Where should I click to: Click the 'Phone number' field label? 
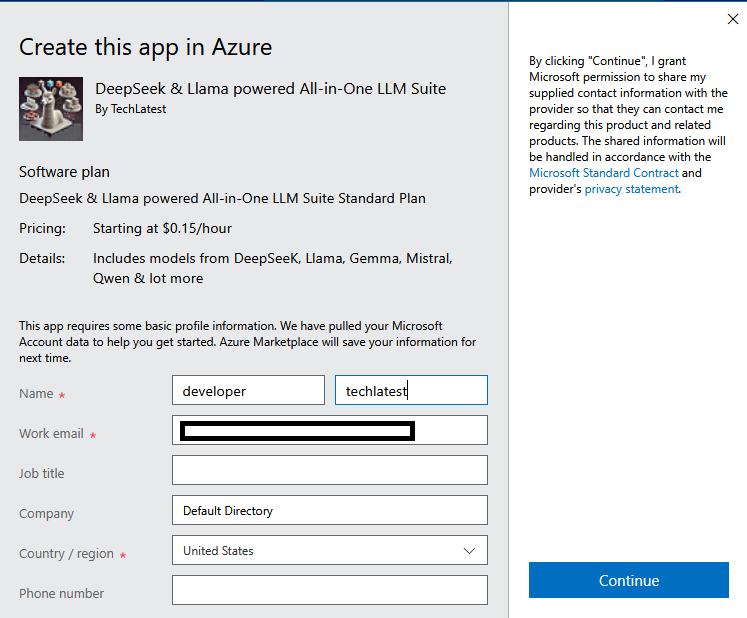click(61, 594)
